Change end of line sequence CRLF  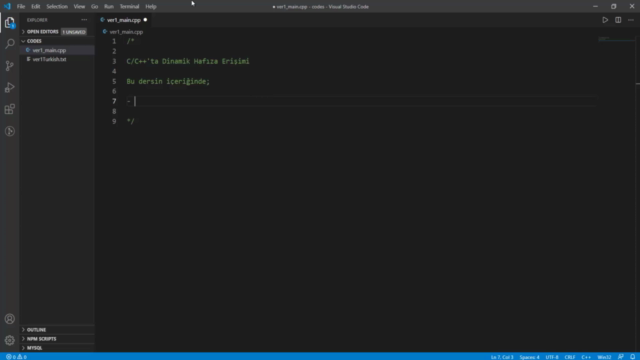(570, 357)
